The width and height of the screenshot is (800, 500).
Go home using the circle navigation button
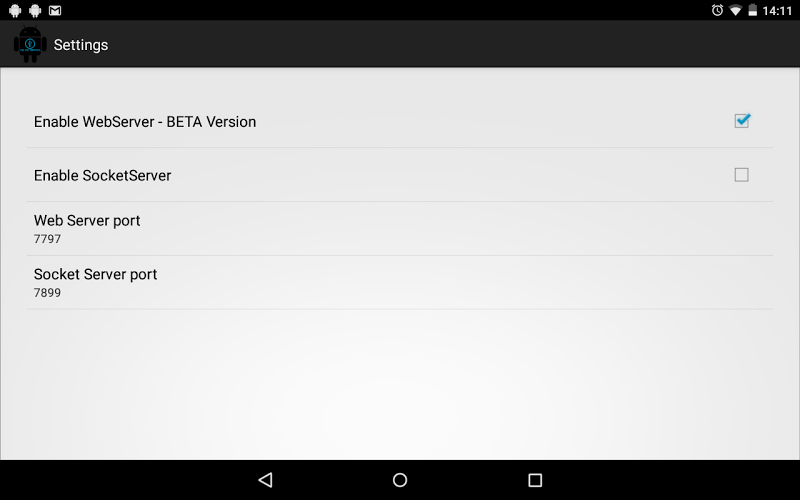(400, 480)
